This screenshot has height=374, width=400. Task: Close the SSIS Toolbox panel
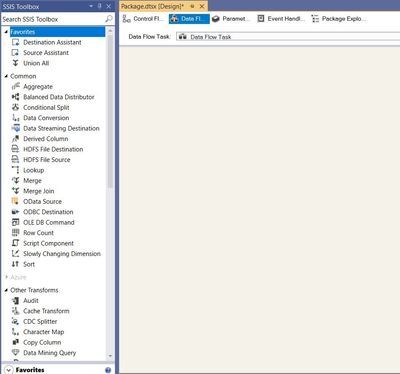[x=109, y=6]
